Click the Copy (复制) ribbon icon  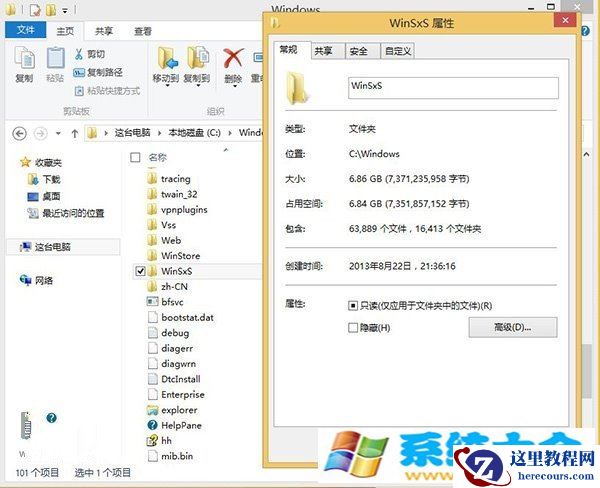(x=24, y=59)
